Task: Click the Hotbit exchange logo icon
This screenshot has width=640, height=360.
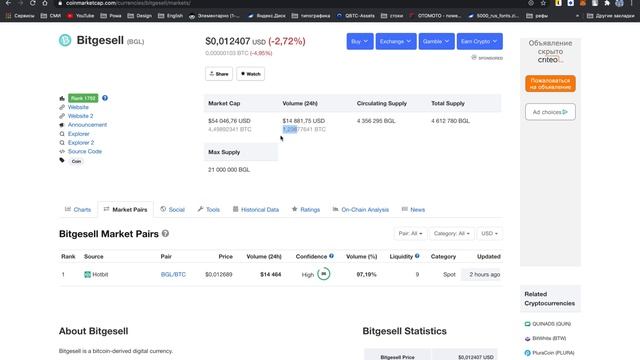Action: pyautogui.click(x=87, y=274)
